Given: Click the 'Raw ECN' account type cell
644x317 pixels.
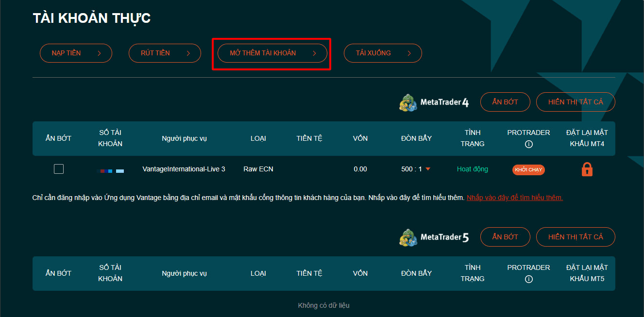Looking at the screenshot, I should (x=258, y=169).
